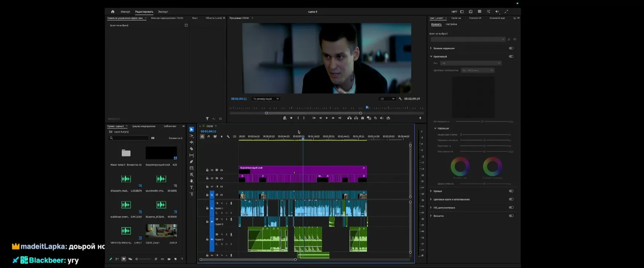Expand the Vignette section

tap(431, 216)
